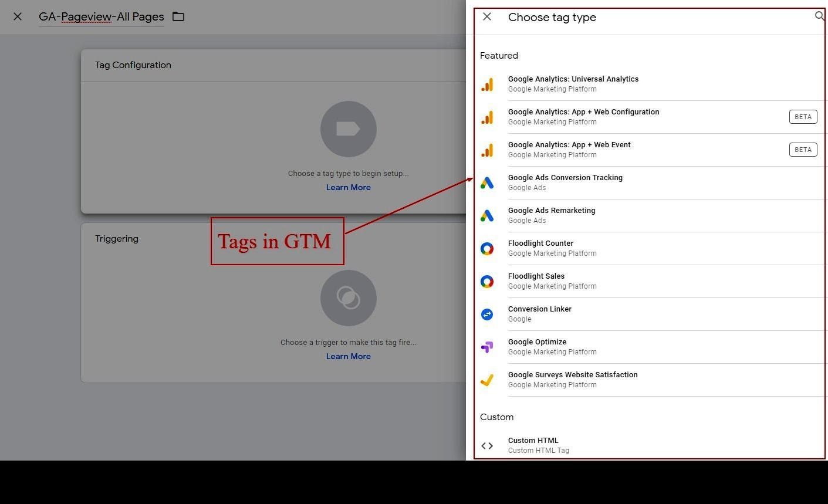Open the folder icon beside the tag name

tap(178, 16)
